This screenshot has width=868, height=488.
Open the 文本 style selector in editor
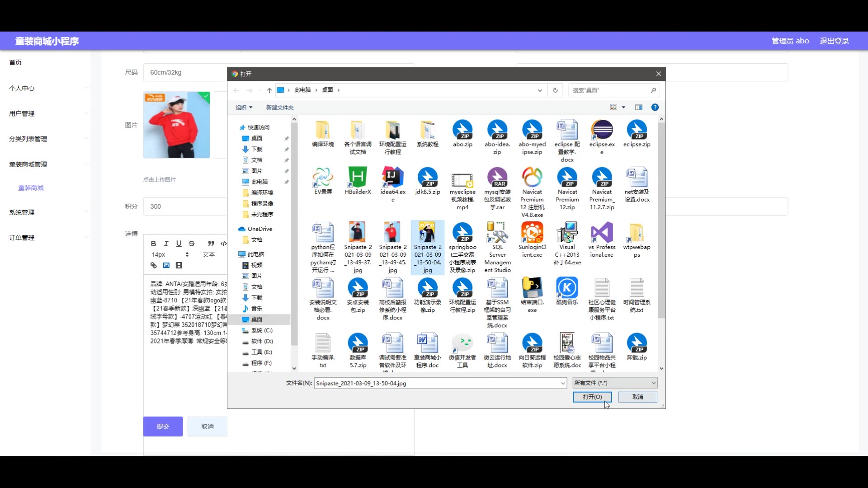click(208, 254)
